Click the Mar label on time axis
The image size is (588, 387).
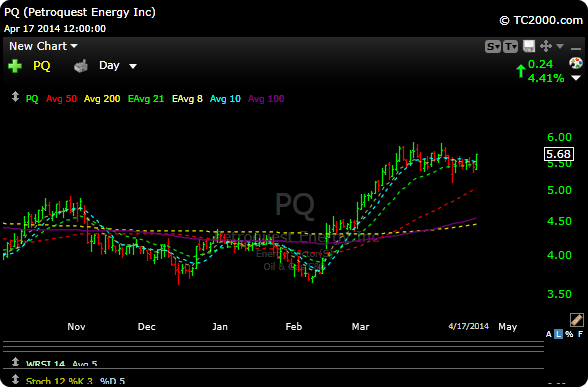360,327
